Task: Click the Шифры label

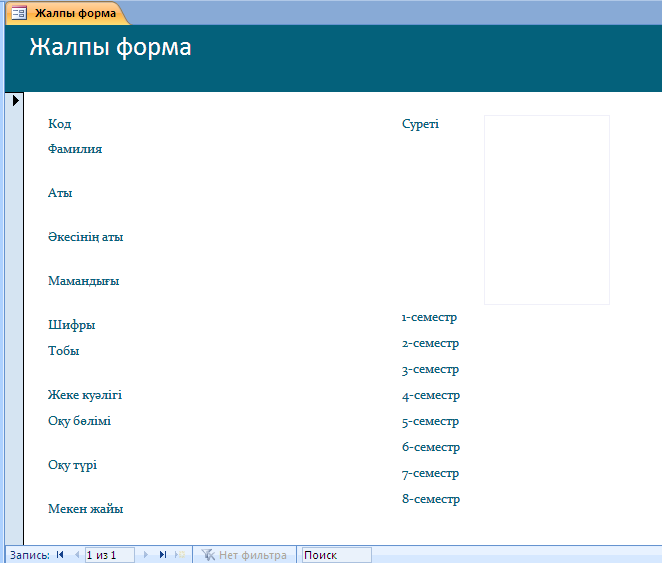Action: [72, 325]
